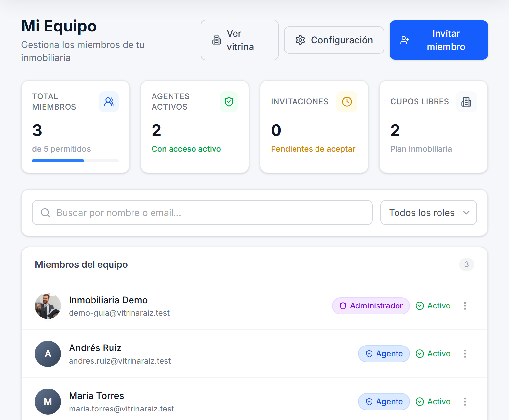Click the Agente badge for Andrés Ruiz
Viewport: 509px width, 420px height.
coord(384,354)
